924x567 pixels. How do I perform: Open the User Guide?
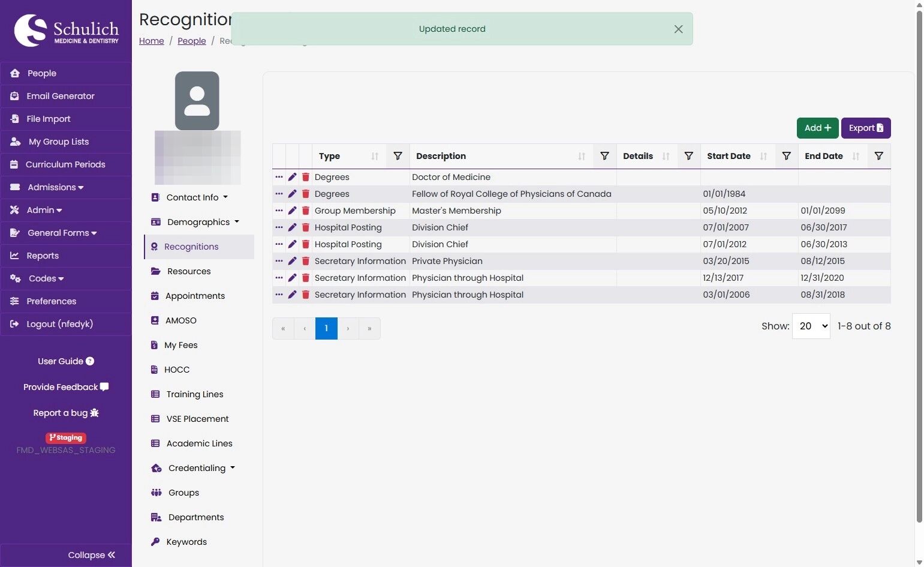click(66, 361)
